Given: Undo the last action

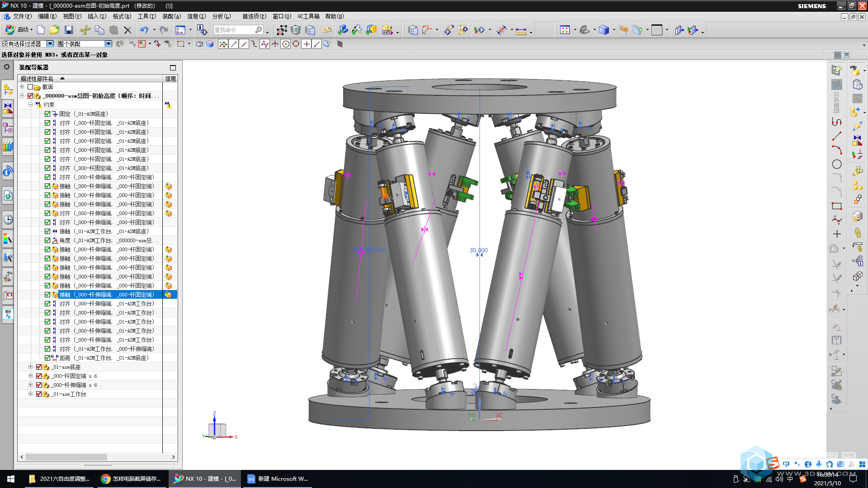Looking at the screenshot, I should 144,30.
